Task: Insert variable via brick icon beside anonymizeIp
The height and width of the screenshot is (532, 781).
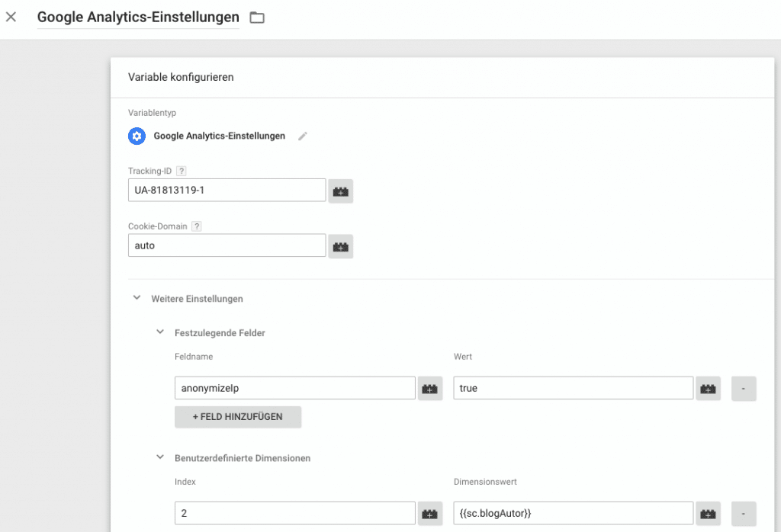Action: (430, 389)
